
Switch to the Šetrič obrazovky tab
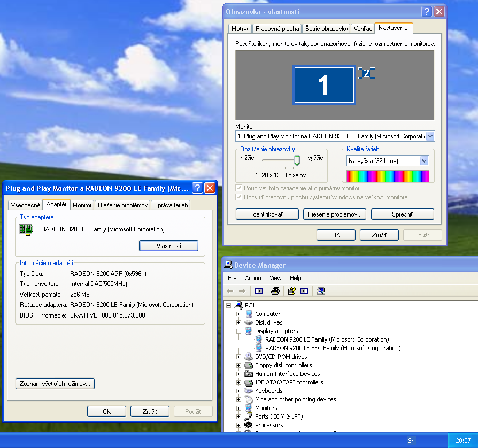pos(326,29)
